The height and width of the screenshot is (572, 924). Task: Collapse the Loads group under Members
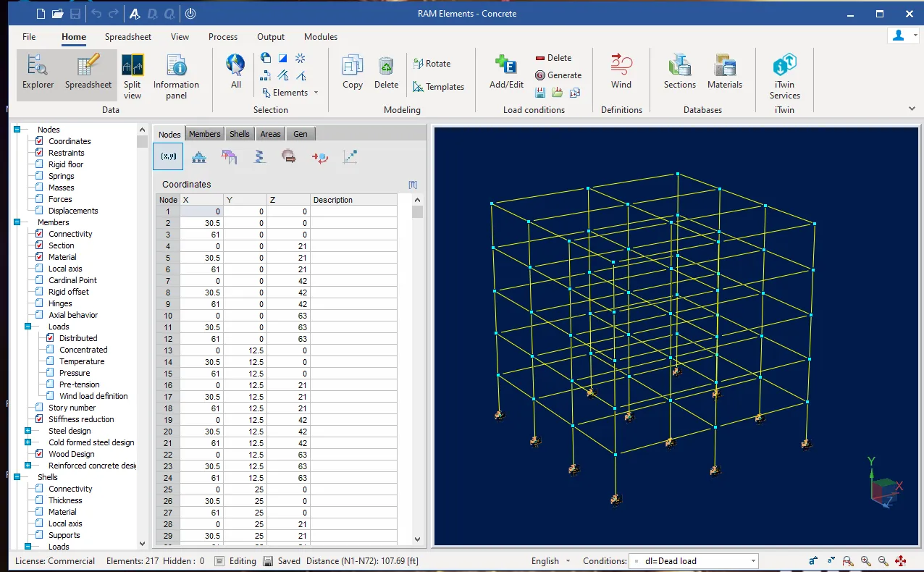[x=28, y=327]
